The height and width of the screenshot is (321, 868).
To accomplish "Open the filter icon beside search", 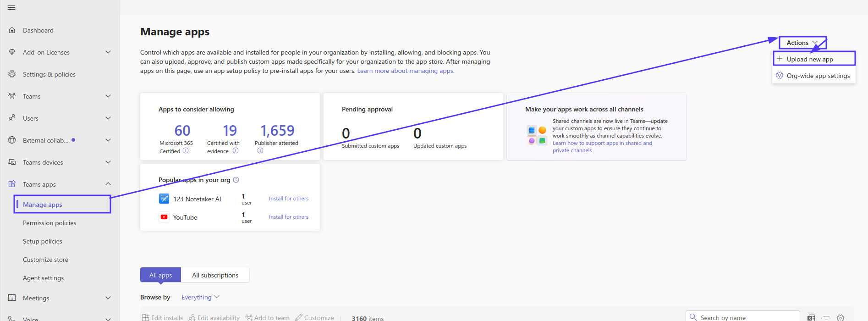I will (x=826, y=317).
